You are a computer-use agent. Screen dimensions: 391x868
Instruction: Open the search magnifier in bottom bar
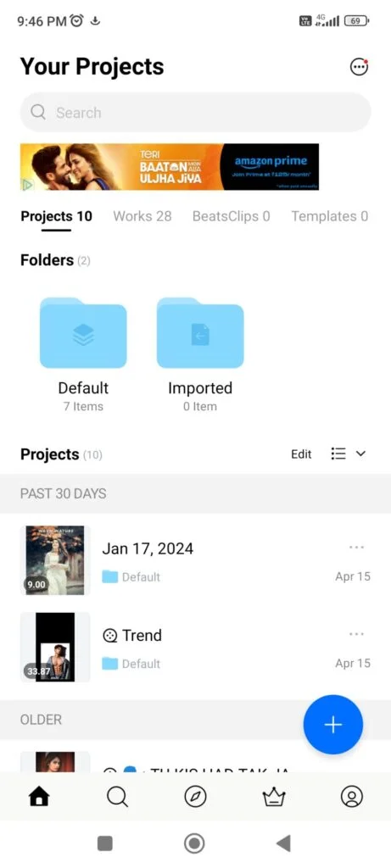117,797
